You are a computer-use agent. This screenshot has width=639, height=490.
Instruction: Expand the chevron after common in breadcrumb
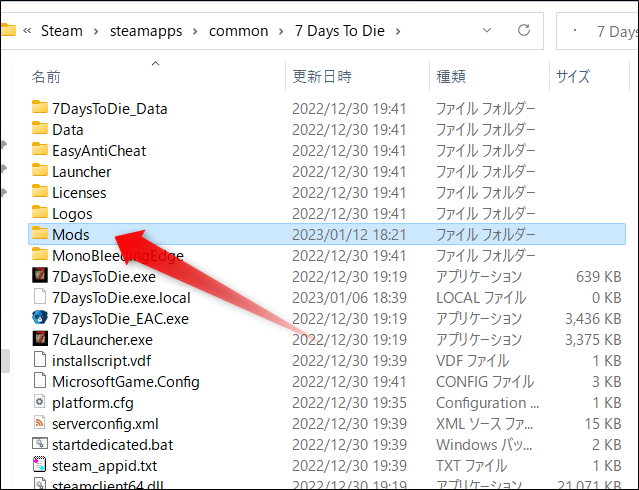pos(281,31)
